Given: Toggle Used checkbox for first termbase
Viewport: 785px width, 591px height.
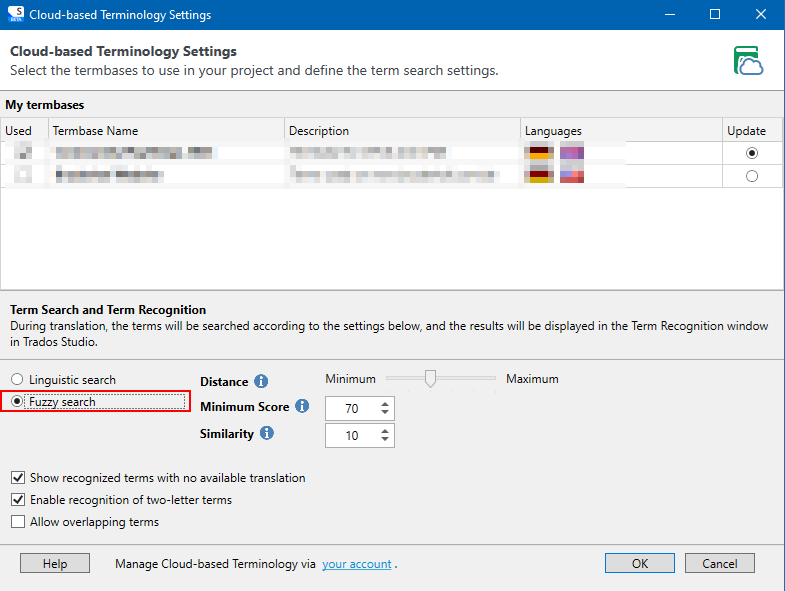Looking at the screenshot, I should tap(23, 152).
